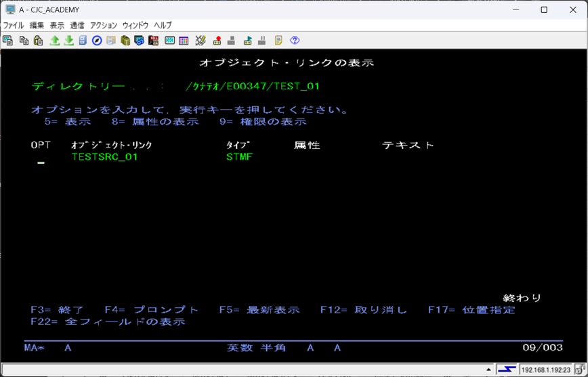Click the yellow box package icon
Image resolution: width=588 pixels, height=377 pixels.
coord(125,41)
